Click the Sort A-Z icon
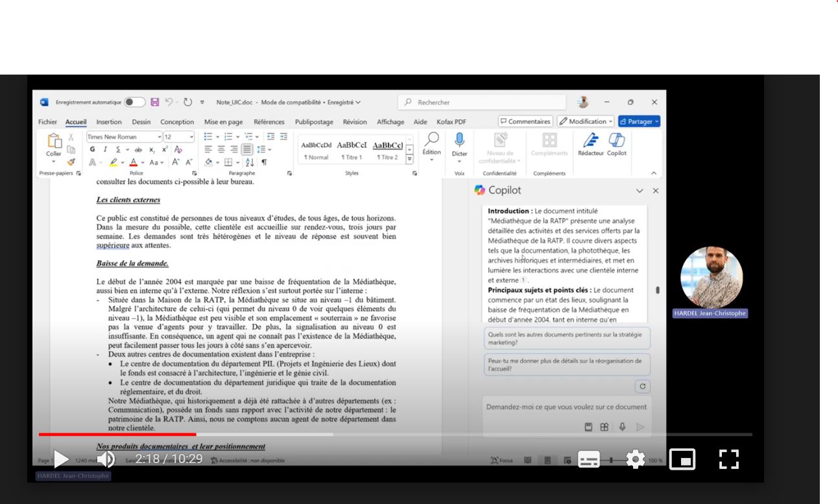 pos(249,162)
